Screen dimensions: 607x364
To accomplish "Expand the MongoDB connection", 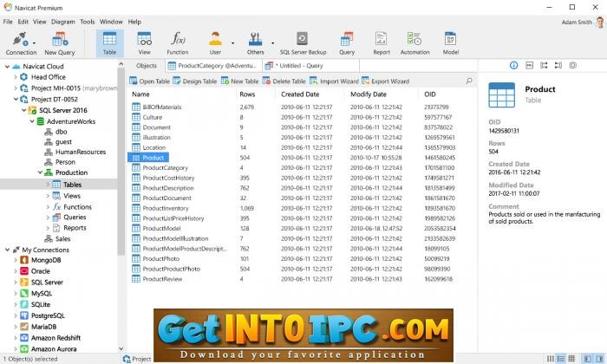I will point(16,260).
